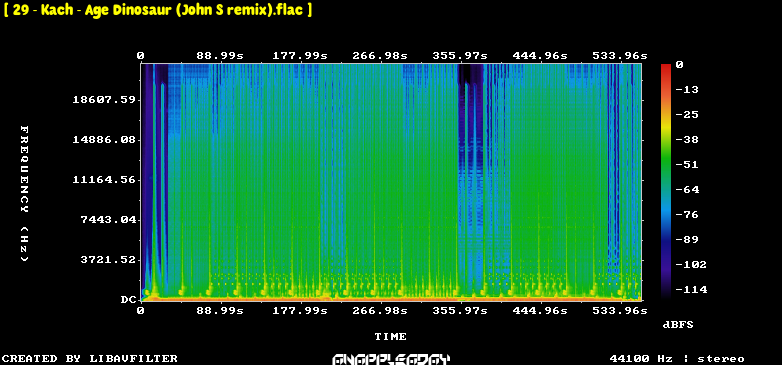Click the TIME axis title
The height and width of the screenshot is (365, 782).
click(391, 337)
